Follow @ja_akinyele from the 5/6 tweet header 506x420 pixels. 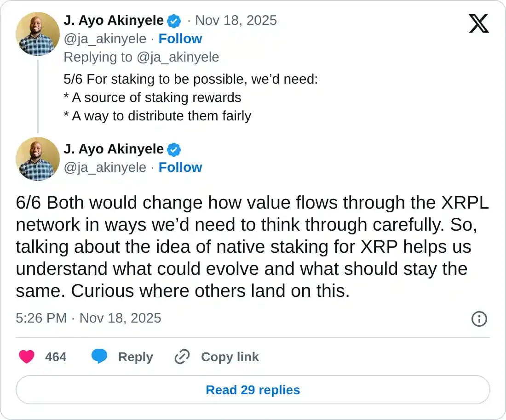tap(180, 39)
